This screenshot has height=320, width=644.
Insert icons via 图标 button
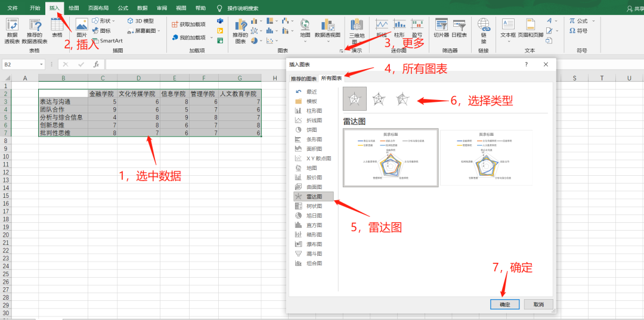pyautogui.click(x=101, y=30)
